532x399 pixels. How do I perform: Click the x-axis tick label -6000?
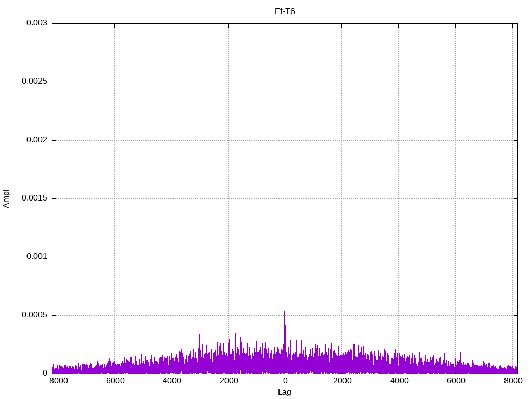coord(114,381)
